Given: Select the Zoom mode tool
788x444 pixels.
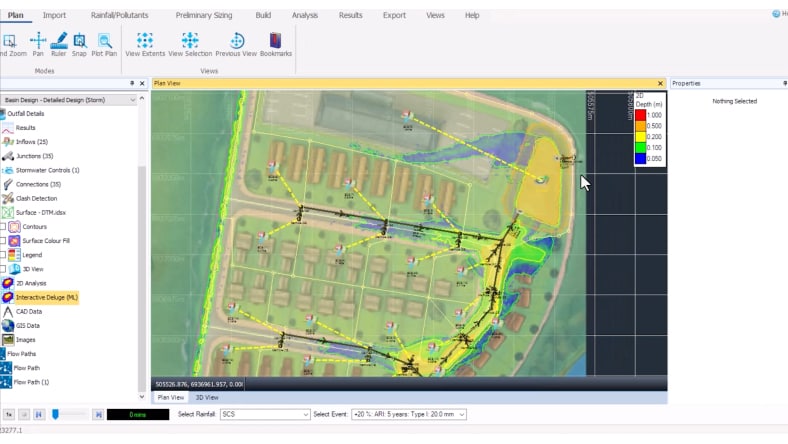Looking at the screenshot, I should (x=12, y=44).
